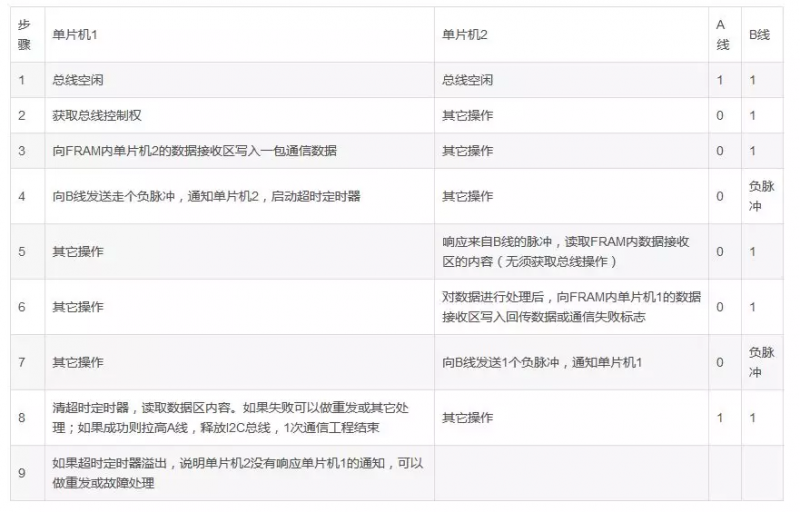The width and height of the screenshot is (800, 512).
Task: Select 其它操作 in 单片机2 column of step 2
Action: pos(467,116)
